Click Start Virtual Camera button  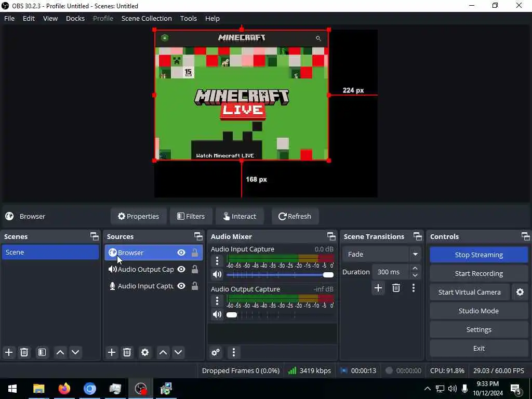coord(470,292)
